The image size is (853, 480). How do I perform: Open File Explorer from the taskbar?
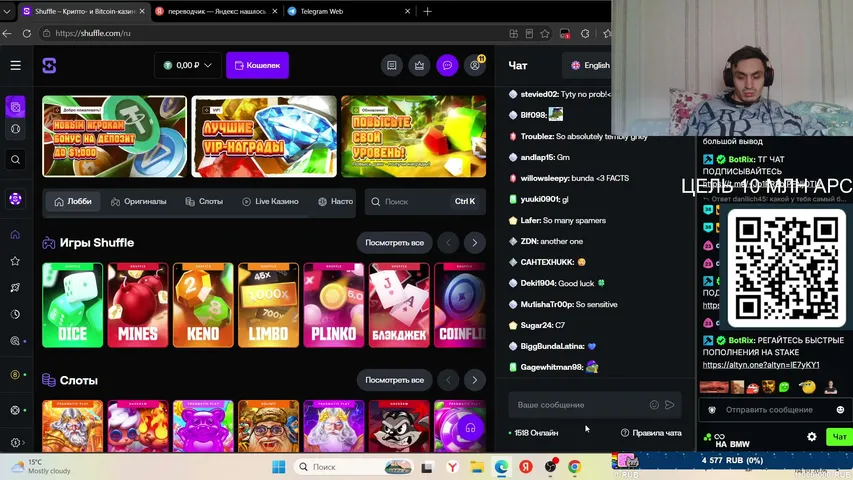[x=477, y=467]
